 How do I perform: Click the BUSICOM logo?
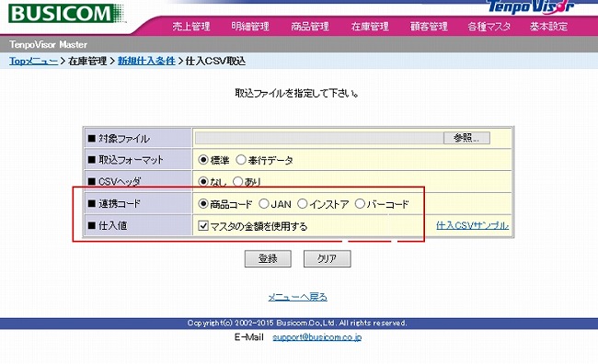click(x=66, y=14)
